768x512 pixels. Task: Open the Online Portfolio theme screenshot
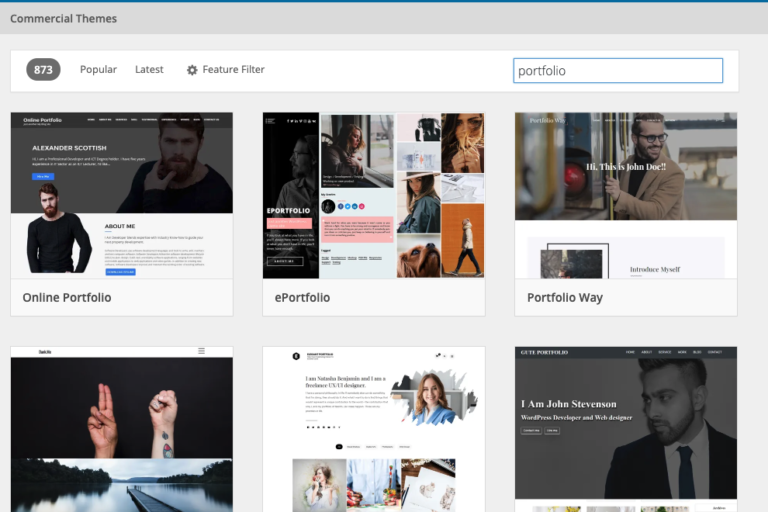tap(121, 195)
